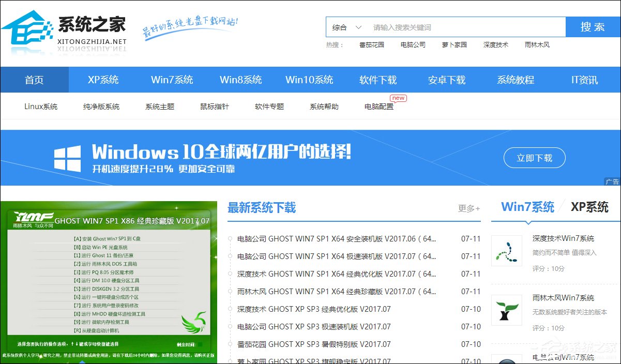Open the 更多+ link for latest downloads
The height and width of the screenshot is (364, 621).
468,208
